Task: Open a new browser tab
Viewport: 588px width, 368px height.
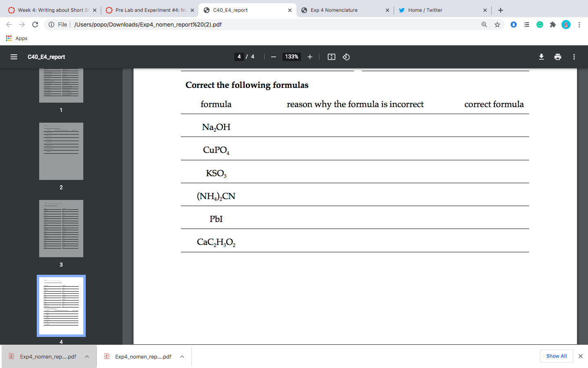Action: [x=501, y=10]
